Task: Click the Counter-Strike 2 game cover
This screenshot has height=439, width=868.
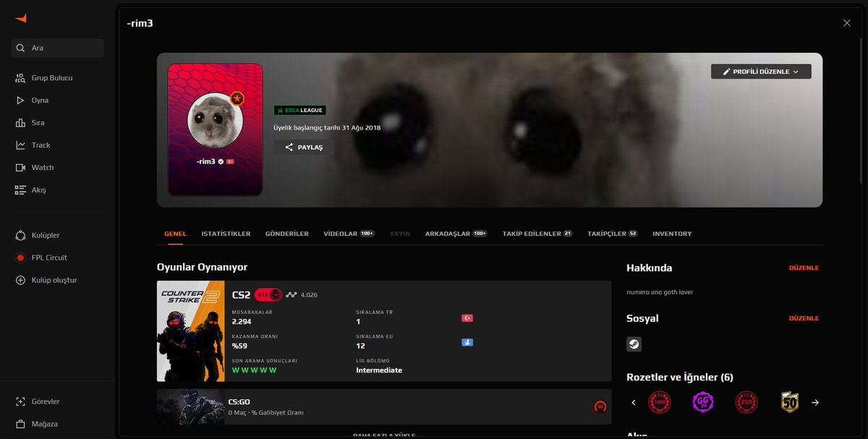Action: tap(191, 331)
